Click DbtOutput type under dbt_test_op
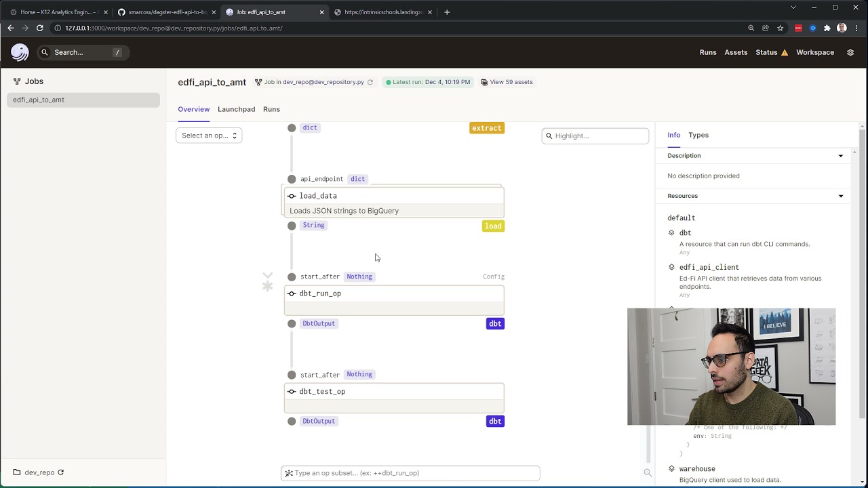 [319, 421]
